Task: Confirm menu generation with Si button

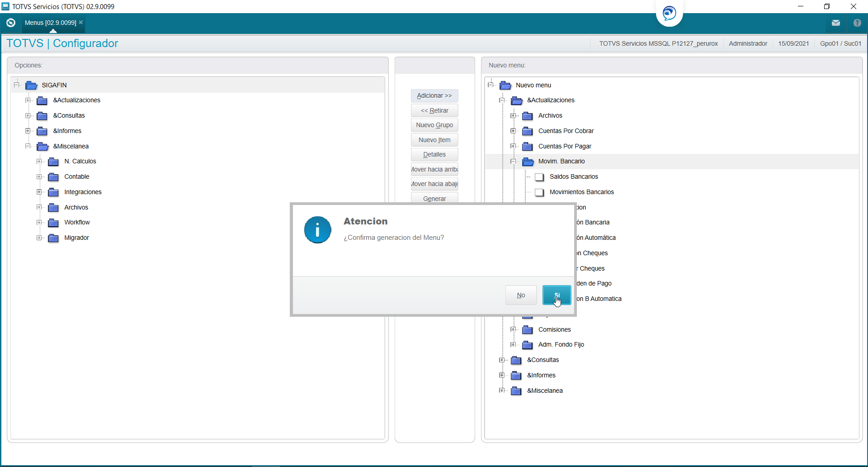Action: [557, 295]
